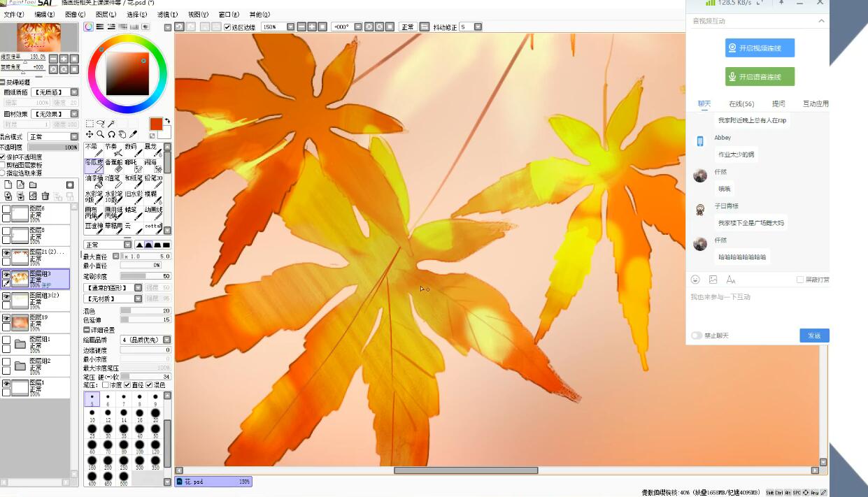Toggle 选区边缘 checkbox in toolbar
Viewport: 868px width, 497px height.
(227, 27)
